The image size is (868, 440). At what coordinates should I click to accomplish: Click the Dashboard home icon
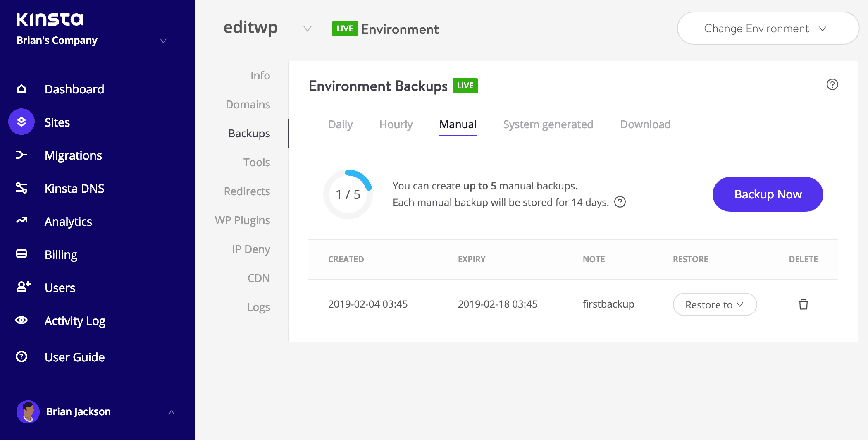[x=21, y=88]
